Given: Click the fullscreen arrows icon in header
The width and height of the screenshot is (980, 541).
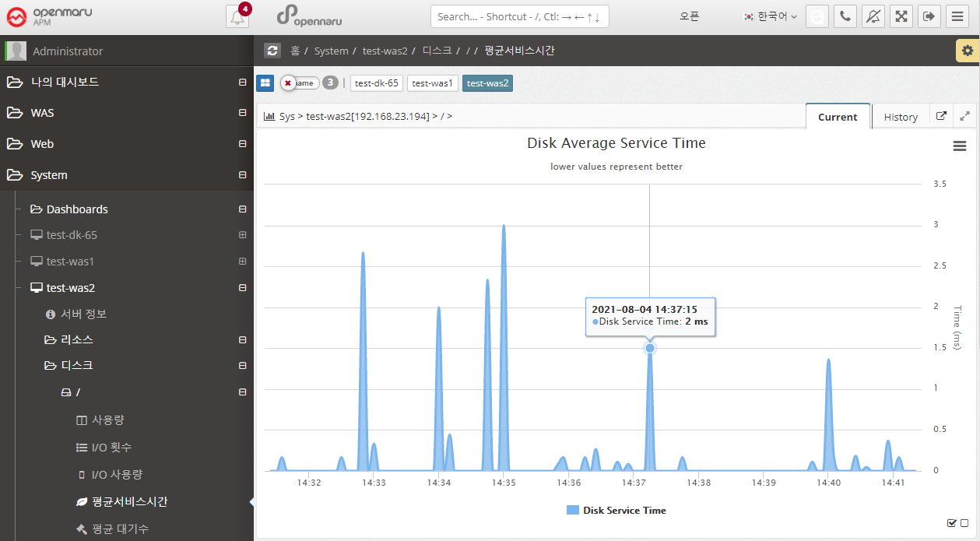Looking at the screenshot, I should point(901,16).
